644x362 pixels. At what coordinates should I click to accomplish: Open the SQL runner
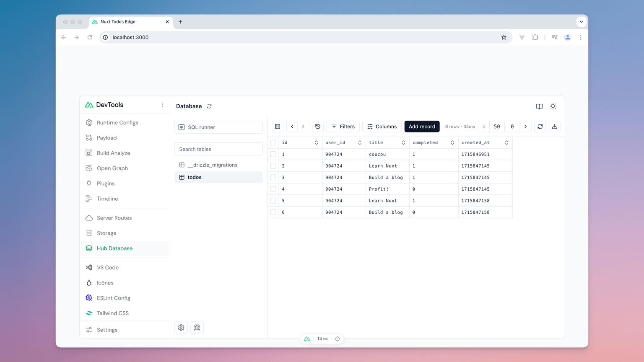pyautogui.click(x=218, y=127)
